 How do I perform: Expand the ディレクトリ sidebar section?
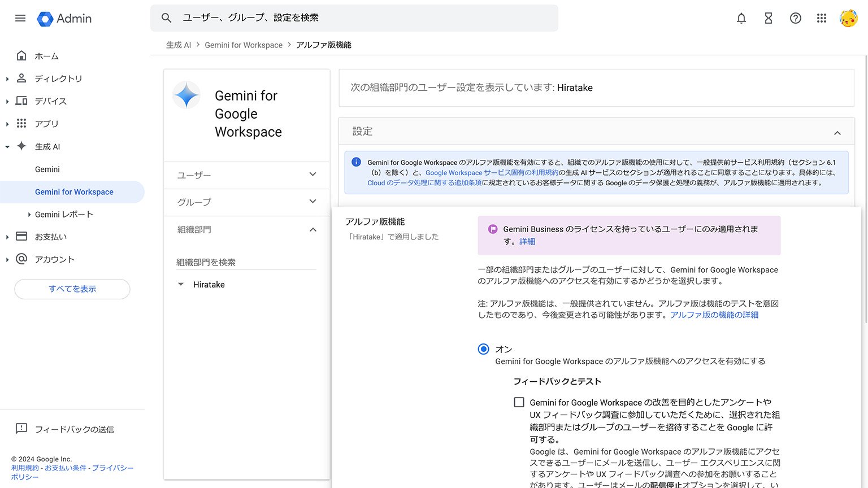[x=7, y=79]
